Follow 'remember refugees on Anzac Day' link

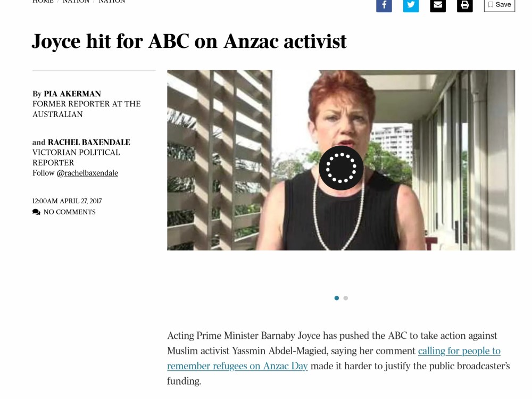237,366
